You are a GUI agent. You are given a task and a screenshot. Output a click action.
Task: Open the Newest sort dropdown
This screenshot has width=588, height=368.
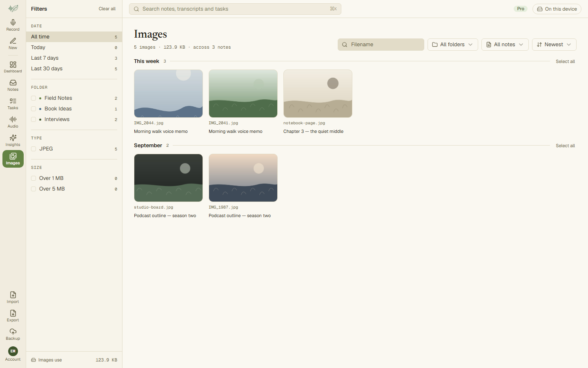[x=554, y=45]
